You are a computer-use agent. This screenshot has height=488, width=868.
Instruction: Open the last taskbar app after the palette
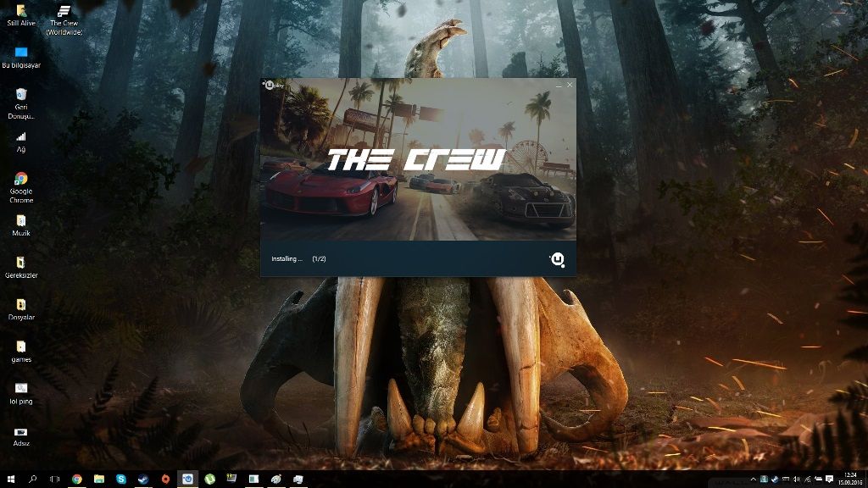(x=298, y=480)
